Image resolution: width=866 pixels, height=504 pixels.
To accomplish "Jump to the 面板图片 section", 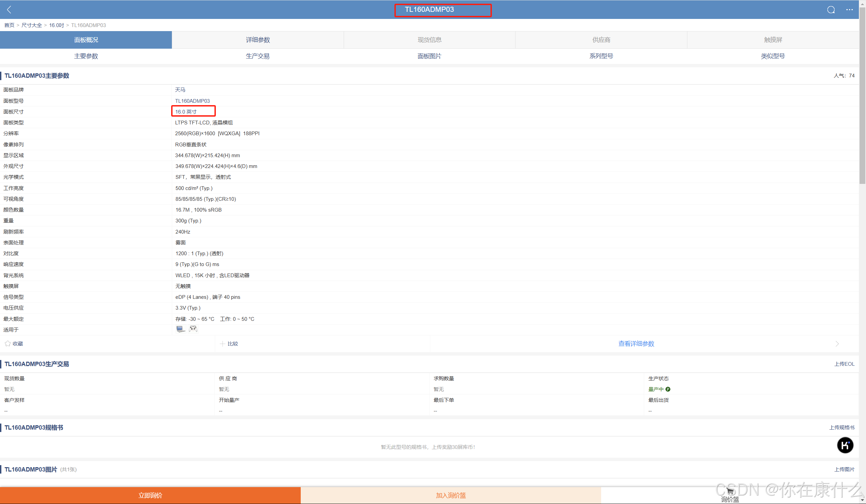I will 429,56.
